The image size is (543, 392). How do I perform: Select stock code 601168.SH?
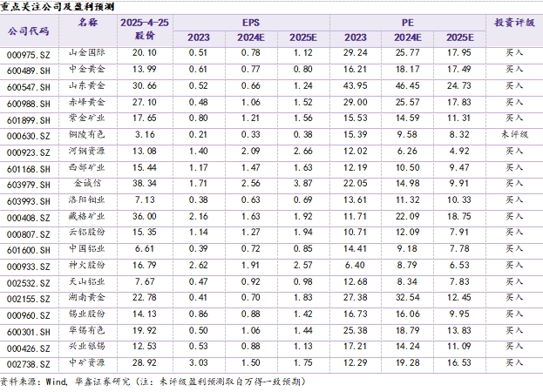point(29,169)
